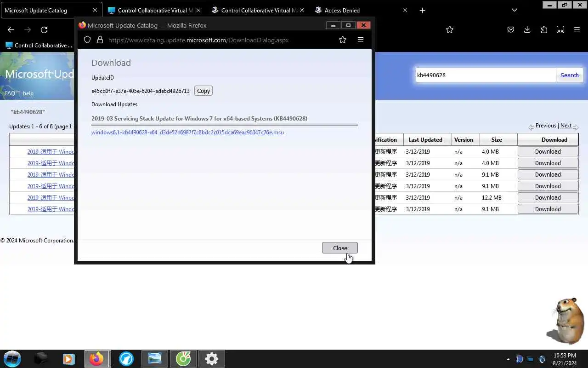Open the help link on catalog page
Screen dimensions: 588x368
pos(28,93)
